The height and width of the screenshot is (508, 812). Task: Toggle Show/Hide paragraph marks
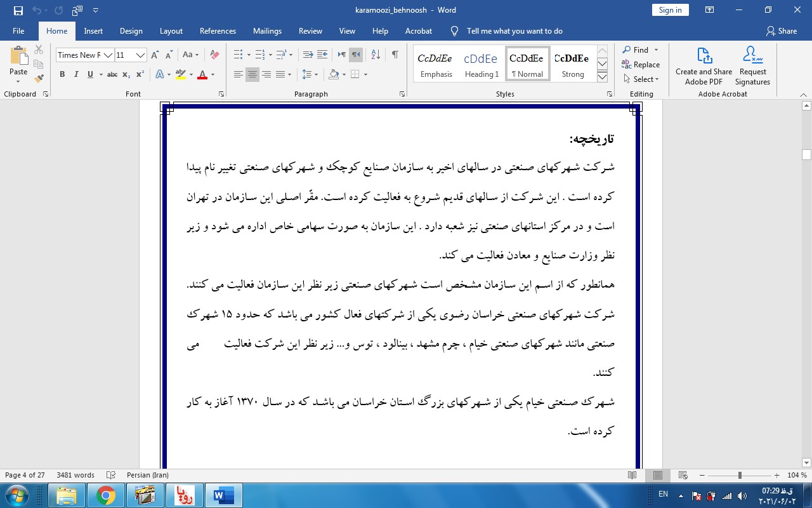click(x=395, y=55)
